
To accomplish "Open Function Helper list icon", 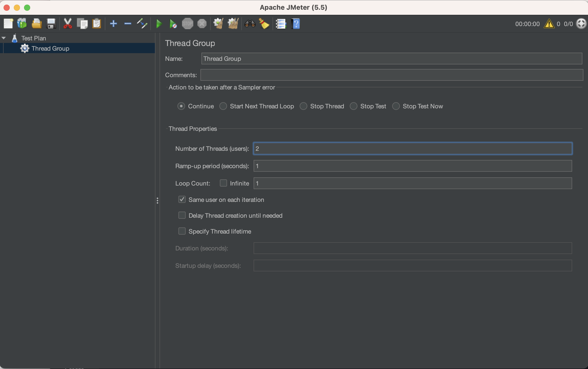I will 281,24.
